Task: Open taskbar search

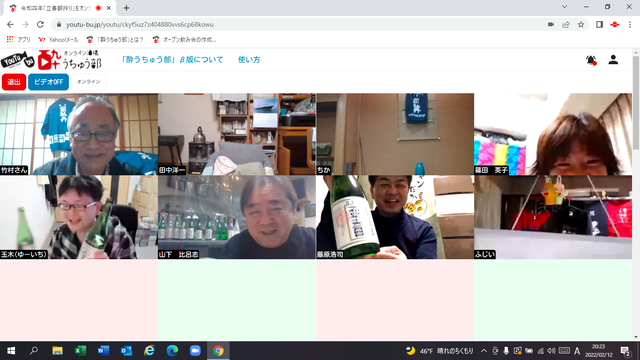Action: click(x=33, y=351)
